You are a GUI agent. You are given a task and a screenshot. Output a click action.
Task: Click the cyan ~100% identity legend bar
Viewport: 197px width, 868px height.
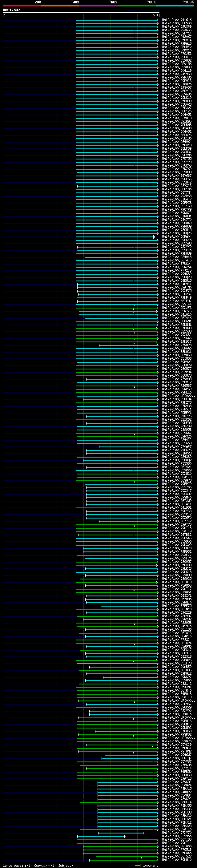(175, 6)
